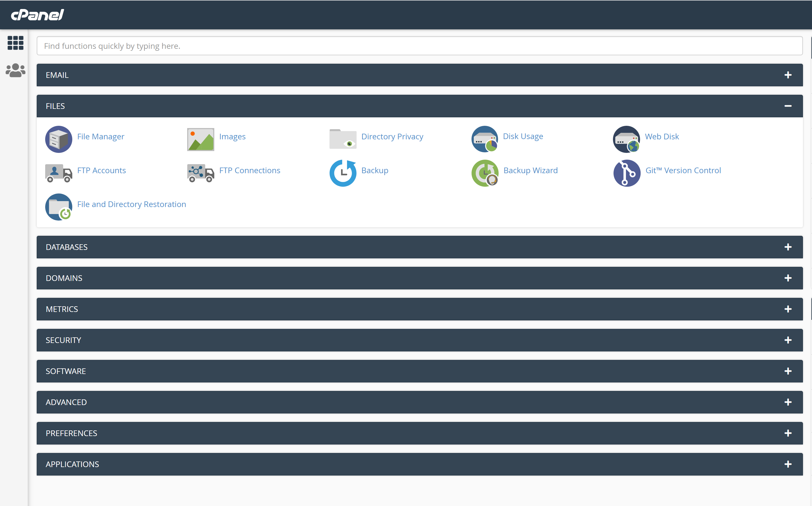Open the File and Directory Restoration icon
This screenshot has height=506, width=812.
[59, 207]
